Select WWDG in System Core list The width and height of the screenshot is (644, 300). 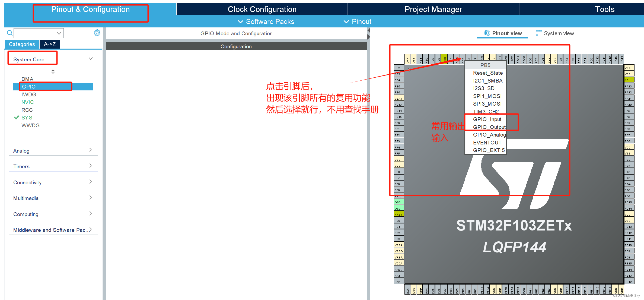click(x=30, y=125)
